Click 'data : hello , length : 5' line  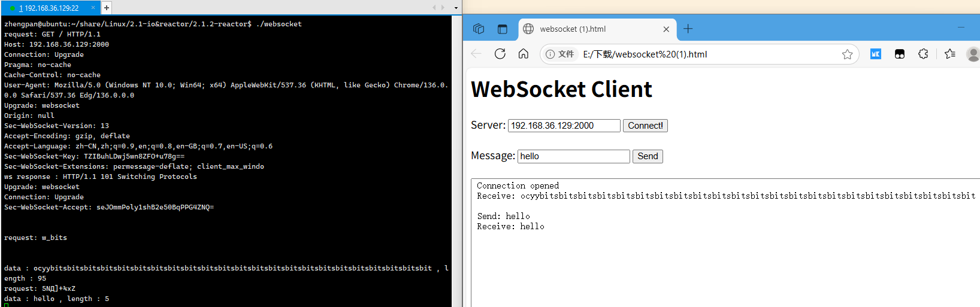click(56, 299)
